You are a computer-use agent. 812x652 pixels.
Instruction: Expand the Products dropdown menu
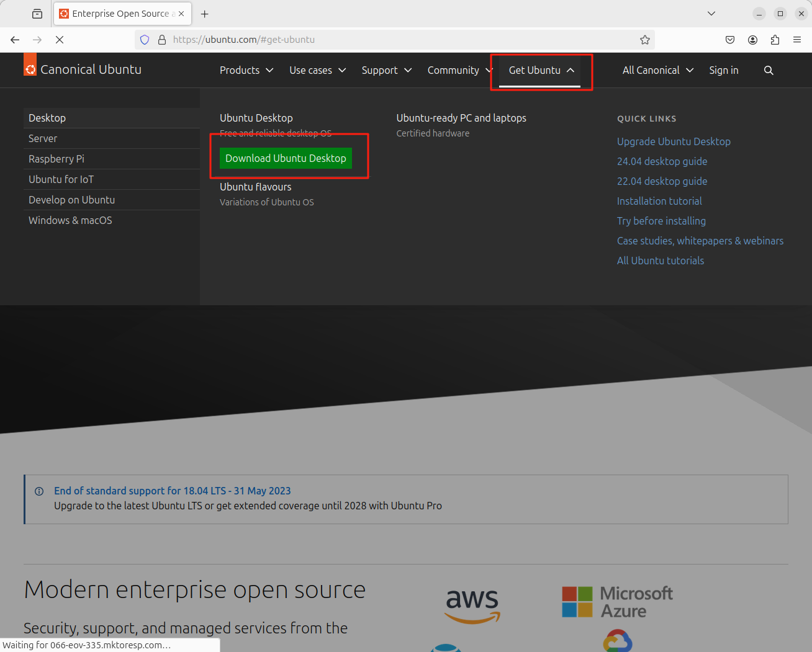(x=246, y=70)
